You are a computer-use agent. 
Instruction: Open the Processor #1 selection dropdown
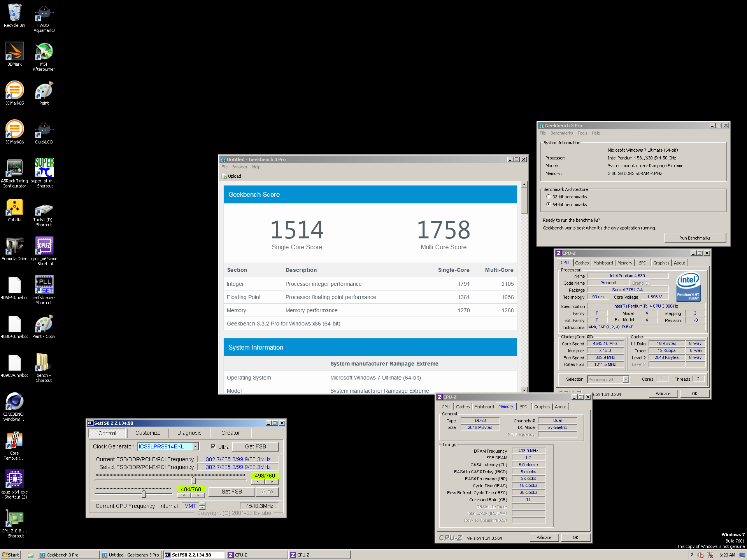click(x=626, y=380)
